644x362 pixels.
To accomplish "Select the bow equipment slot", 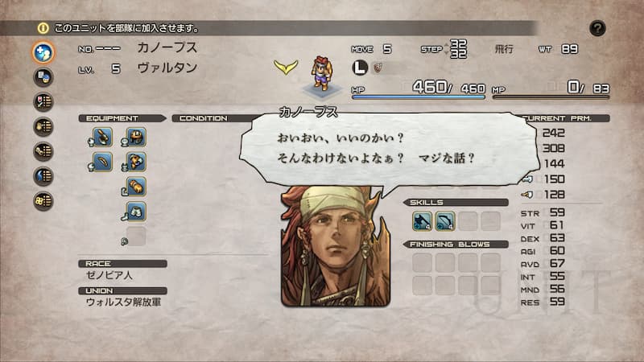I will 103,162.
